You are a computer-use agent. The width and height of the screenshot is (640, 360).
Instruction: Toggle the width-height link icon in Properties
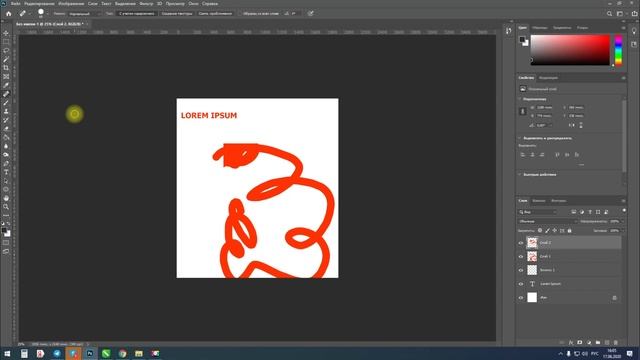coord(523,111)
